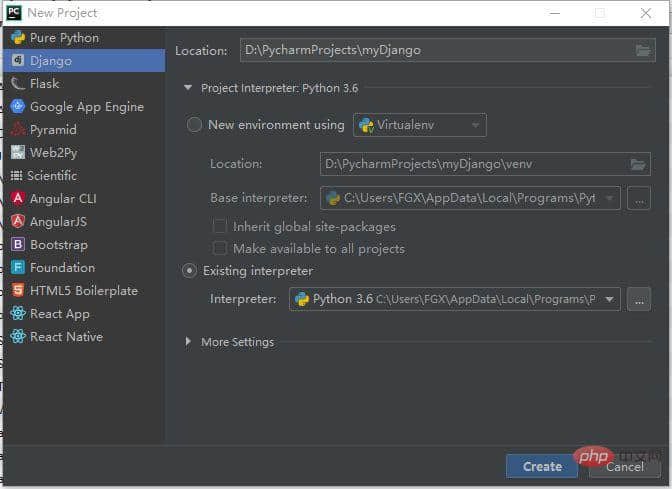Click the Foundation F icon
The width and height of the screenshot is (672, 489).
(x=18, y=267)
